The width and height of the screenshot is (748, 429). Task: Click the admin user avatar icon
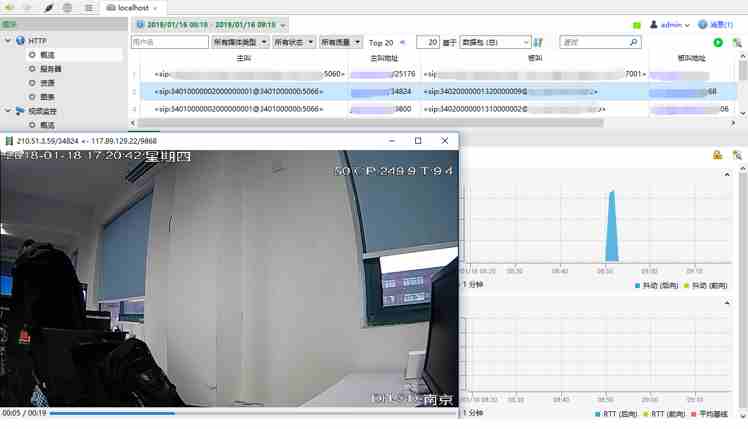point(654,24)
